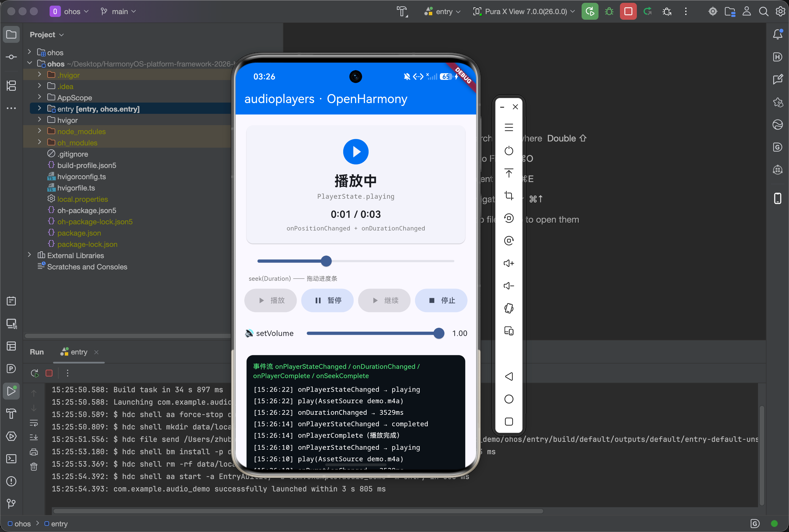This screenshot has height=532, width=789.
Task: Stop process via Run panel red square
Action: point(49,373)
